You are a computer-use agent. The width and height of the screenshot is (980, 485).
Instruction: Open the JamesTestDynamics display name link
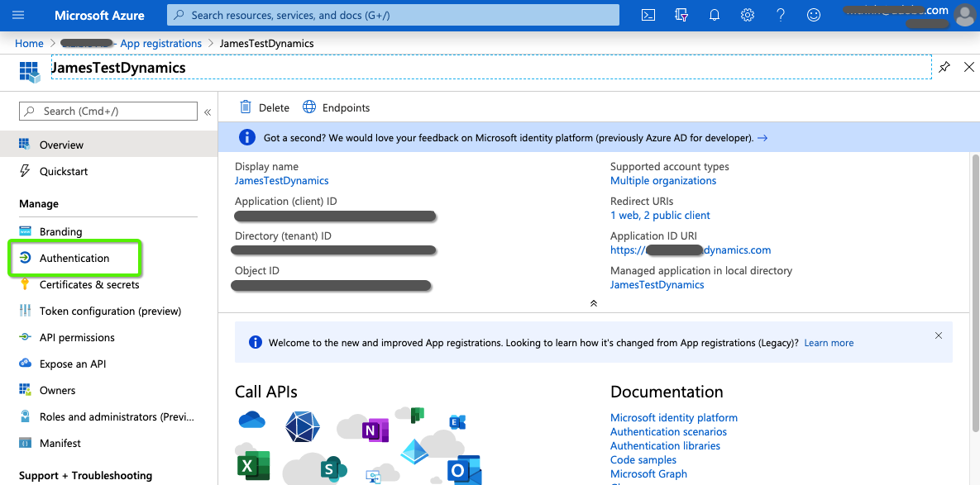point(281,180)
